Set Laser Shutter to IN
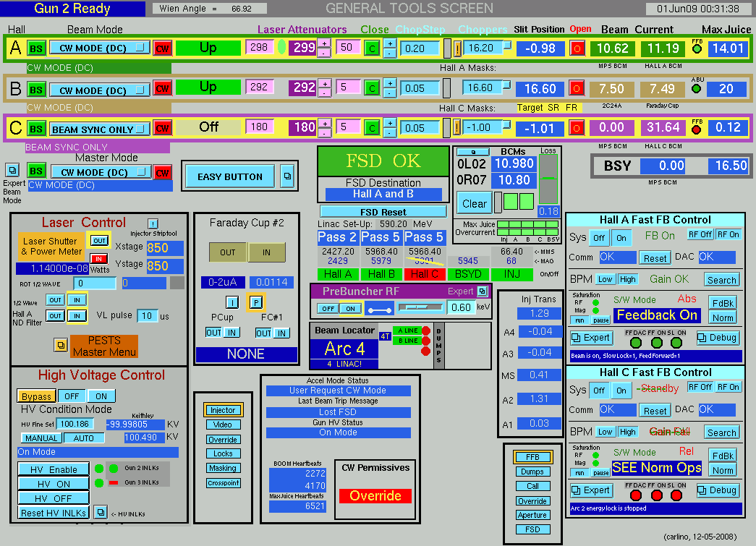 coord(99,259)
